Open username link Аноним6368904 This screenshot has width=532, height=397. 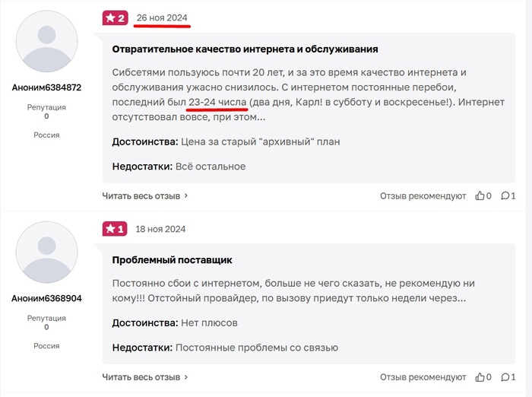tap(47, 299)
